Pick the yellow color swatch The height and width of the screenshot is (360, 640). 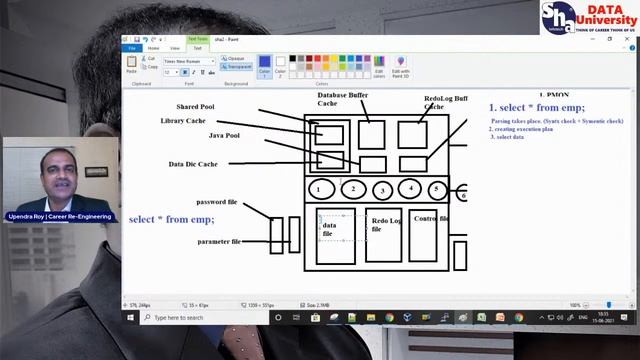[x=334, y=59]
